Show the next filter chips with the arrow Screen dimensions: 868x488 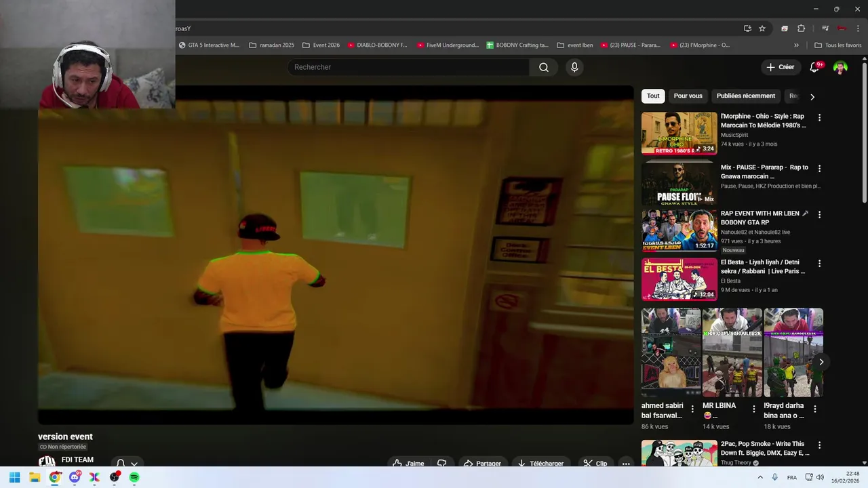click(x=812, y=96)
